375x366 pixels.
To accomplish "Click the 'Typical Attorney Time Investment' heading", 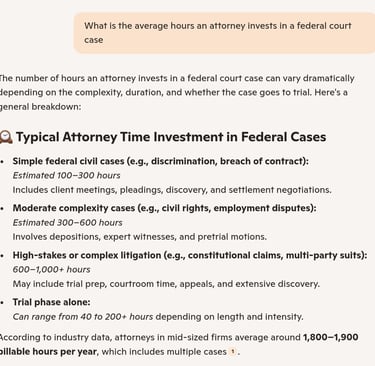I will (171, 137).
